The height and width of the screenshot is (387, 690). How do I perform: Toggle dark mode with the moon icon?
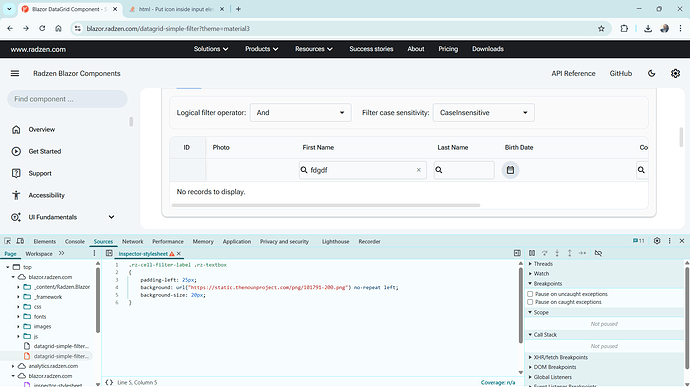[652, 74]
